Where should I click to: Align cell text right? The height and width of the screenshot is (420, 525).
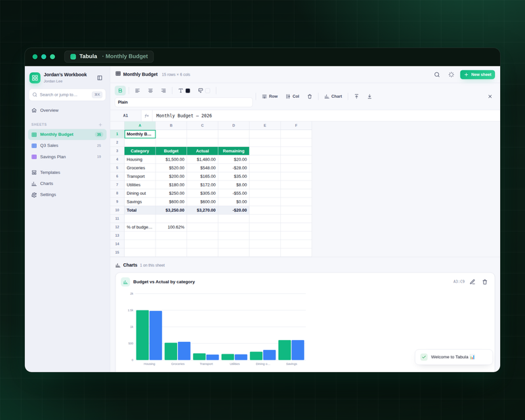[163, 91]
